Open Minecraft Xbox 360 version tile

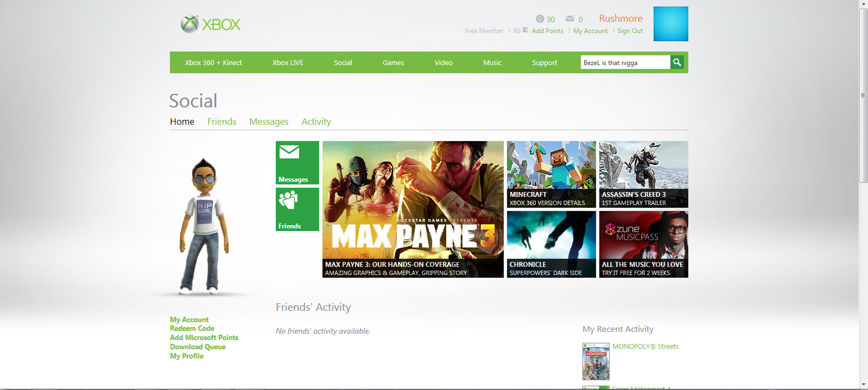point(551,174)
